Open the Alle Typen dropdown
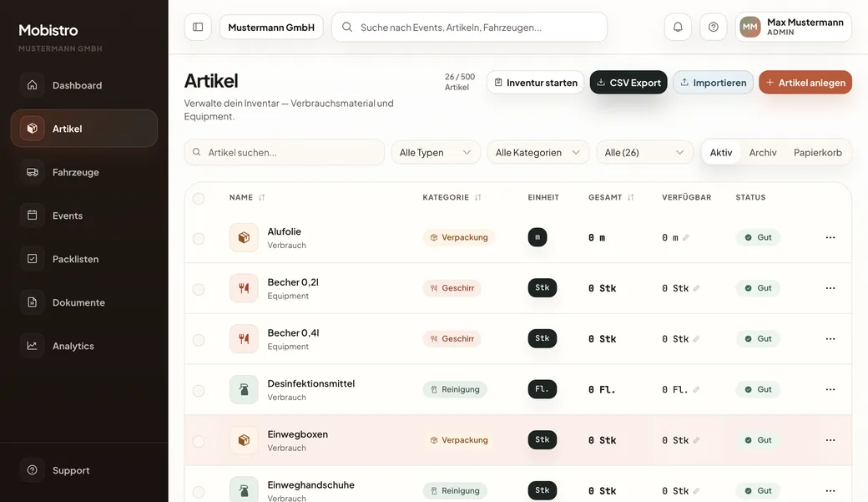The height and width of the screenshot is (502, 868). point(436,152)
